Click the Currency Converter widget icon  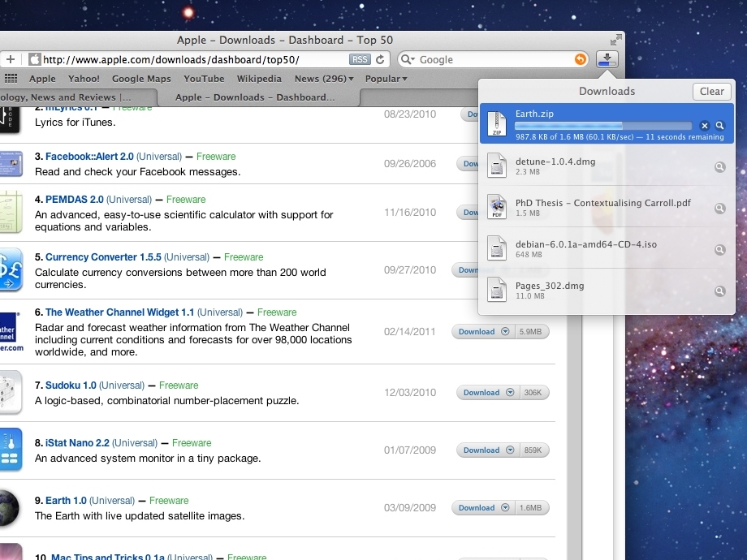(x=11, y=269)
